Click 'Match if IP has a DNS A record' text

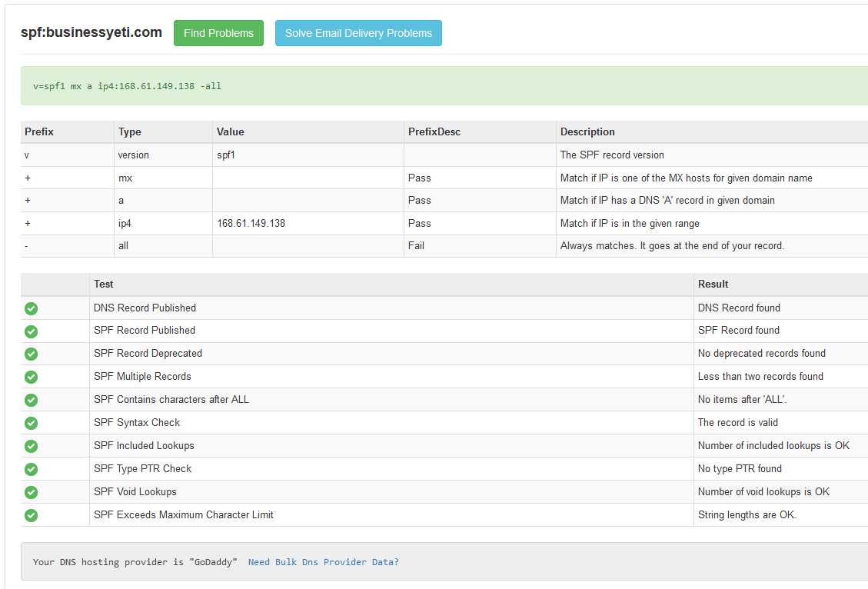[667, 201]
